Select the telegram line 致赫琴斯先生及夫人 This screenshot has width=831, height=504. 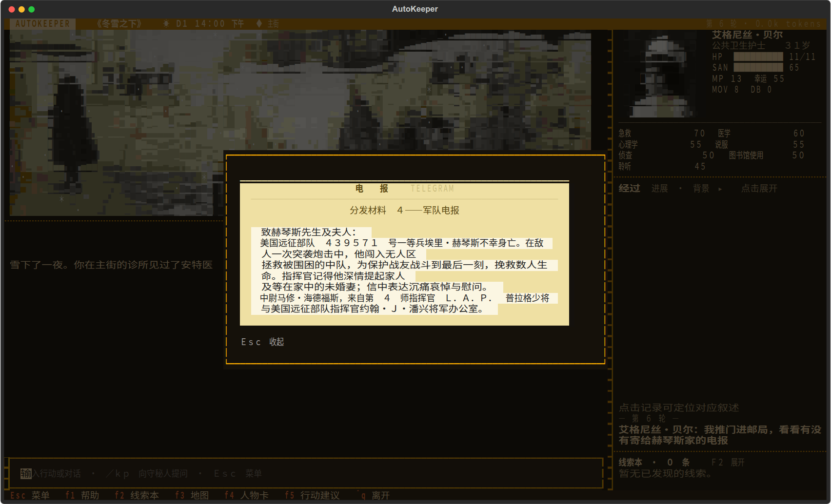309,232
